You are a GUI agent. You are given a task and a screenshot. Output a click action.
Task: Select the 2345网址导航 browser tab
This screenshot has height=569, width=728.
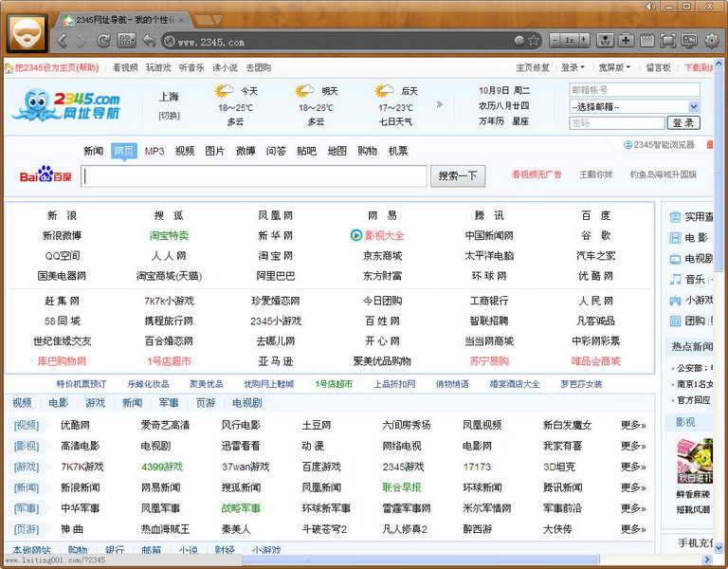pyautogui.click(x=121, y=20)
